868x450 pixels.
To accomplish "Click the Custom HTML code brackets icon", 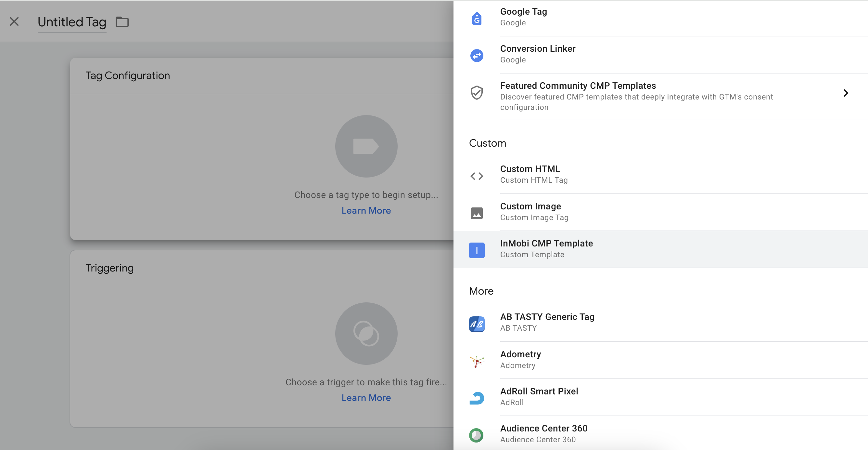I will click(x=477, y=176).
